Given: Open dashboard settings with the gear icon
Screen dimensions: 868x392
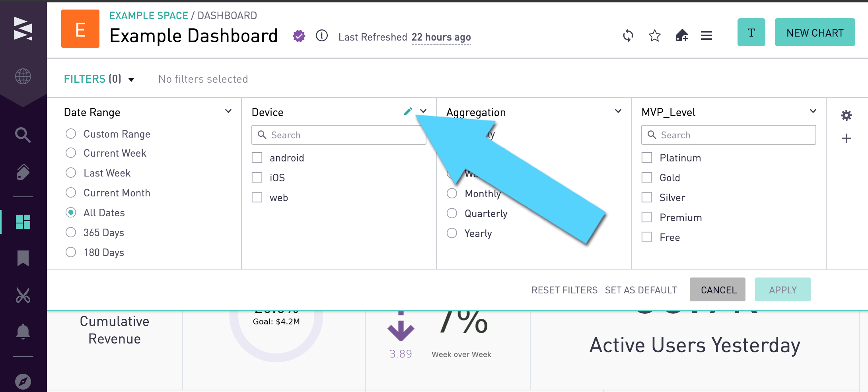Looking at the screenshot, I should pos(847,115).
